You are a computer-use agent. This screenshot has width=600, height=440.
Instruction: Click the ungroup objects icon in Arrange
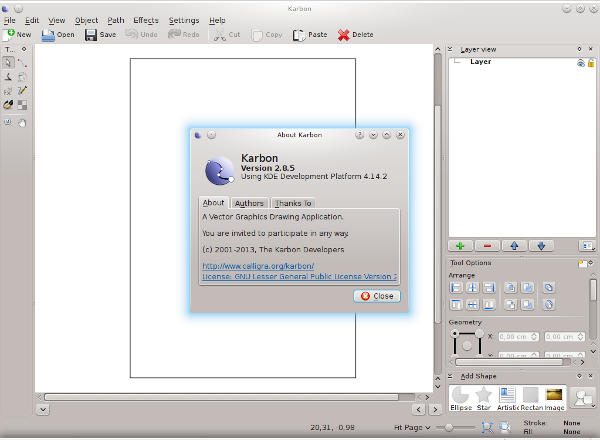click(x=548, y=305)
